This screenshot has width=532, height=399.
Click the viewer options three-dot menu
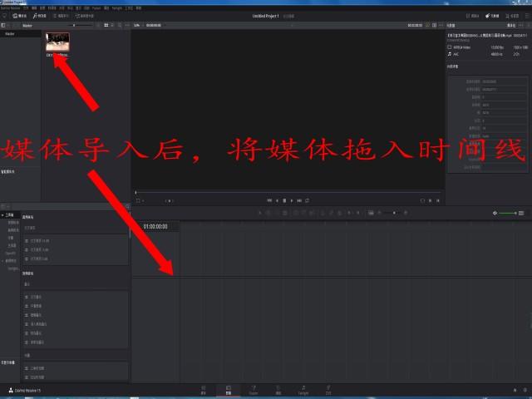pos(441,26)
